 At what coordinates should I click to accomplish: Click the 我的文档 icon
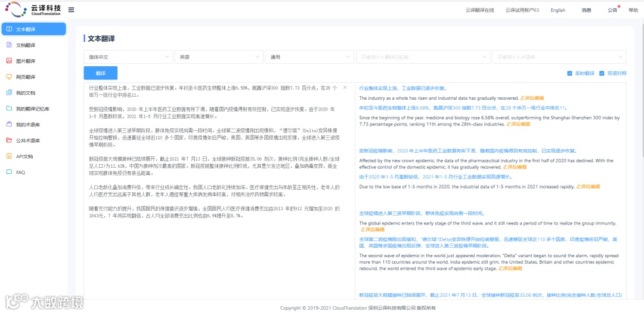pos(9,93)
